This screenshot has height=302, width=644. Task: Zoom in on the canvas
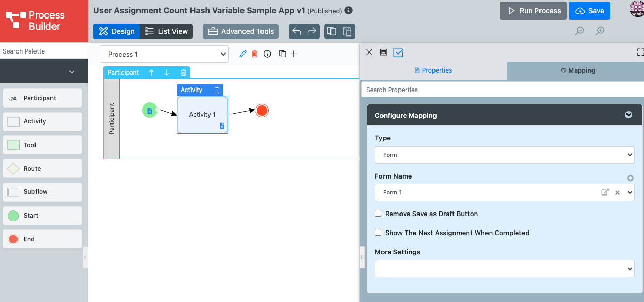pyautogui.click(x=600, y=31)
